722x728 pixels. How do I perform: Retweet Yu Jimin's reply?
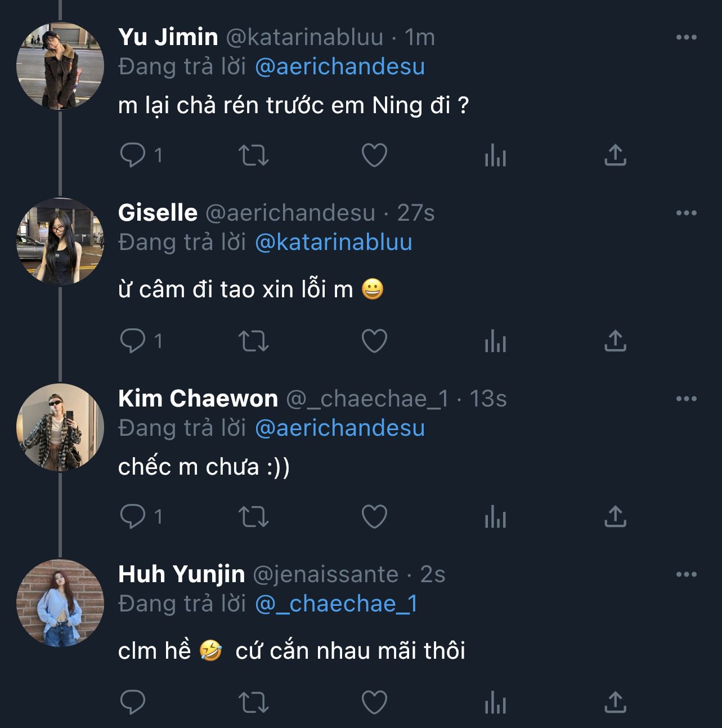[x=253, y=155]
